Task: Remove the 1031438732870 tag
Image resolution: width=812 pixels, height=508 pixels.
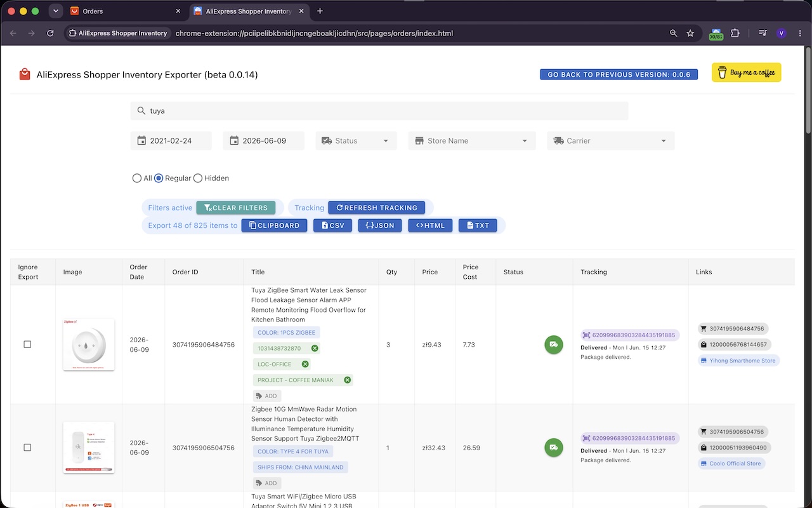Action: tap(315, 349)
